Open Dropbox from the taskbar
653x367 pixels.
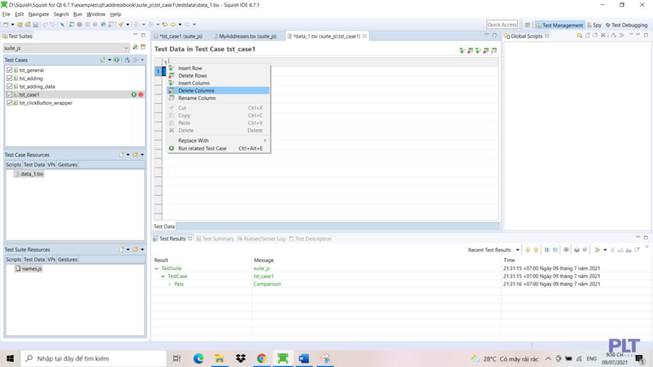coord(241,358)
